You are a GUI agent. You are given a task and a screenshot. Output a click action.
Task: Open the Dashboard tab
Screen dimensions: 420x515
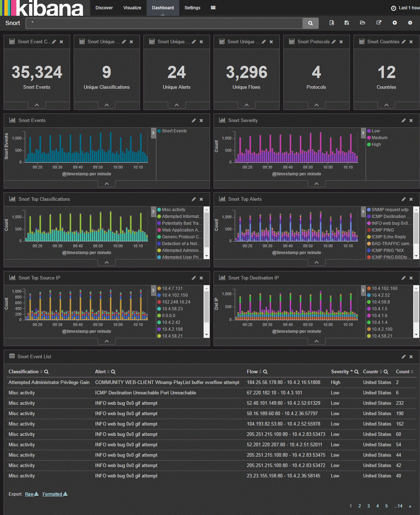(163, 8)
